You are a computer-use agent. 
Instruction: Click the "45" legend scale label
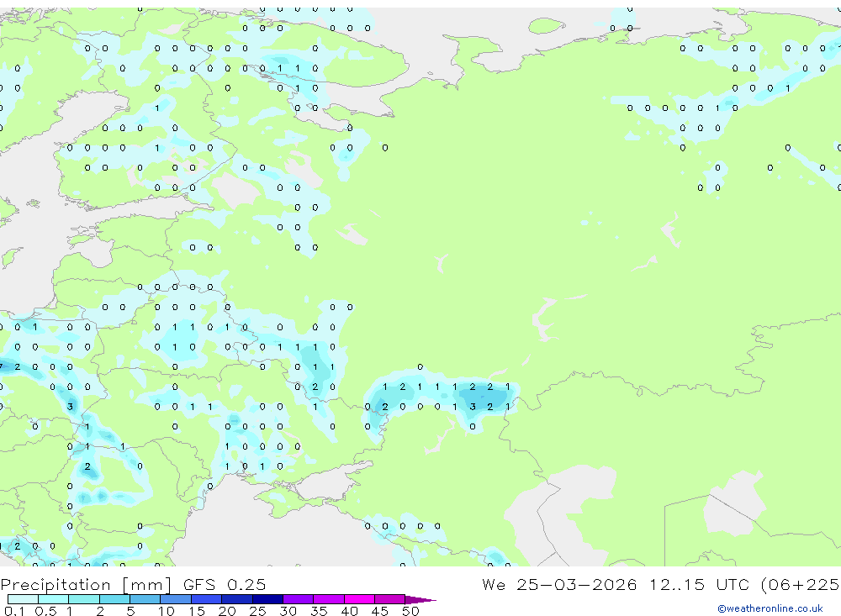(380, 611)
